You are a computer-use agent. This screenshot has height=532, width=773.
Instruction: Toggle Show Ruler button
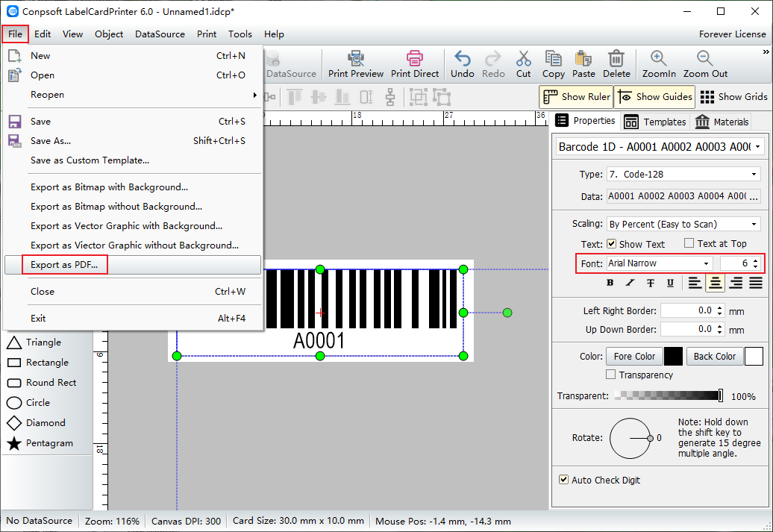(x=576, y=97)
